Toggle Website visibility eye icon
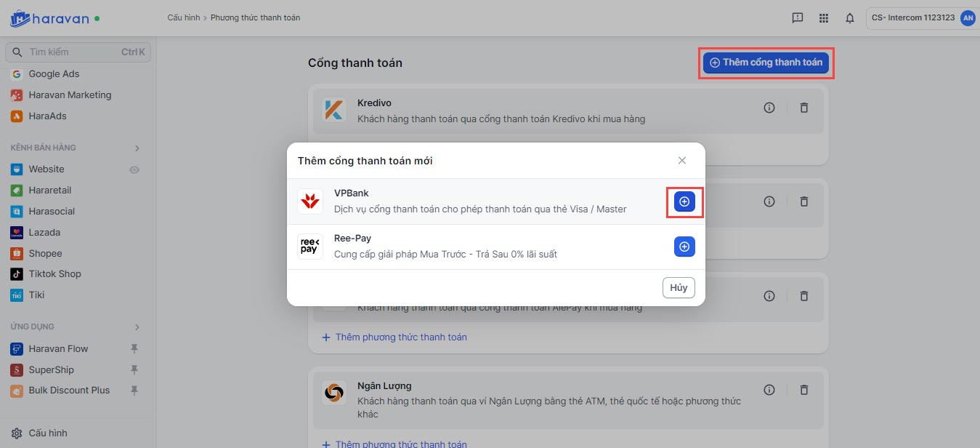 point(134,169)
